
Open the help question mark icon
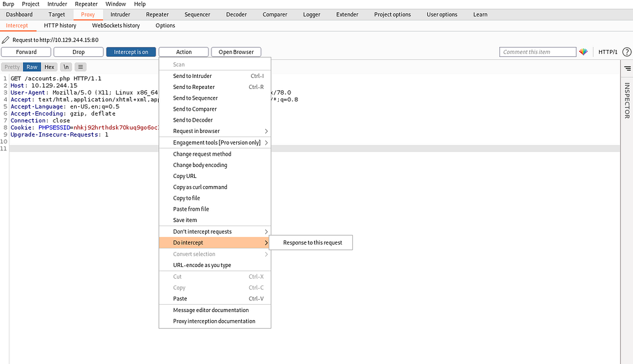627,52
